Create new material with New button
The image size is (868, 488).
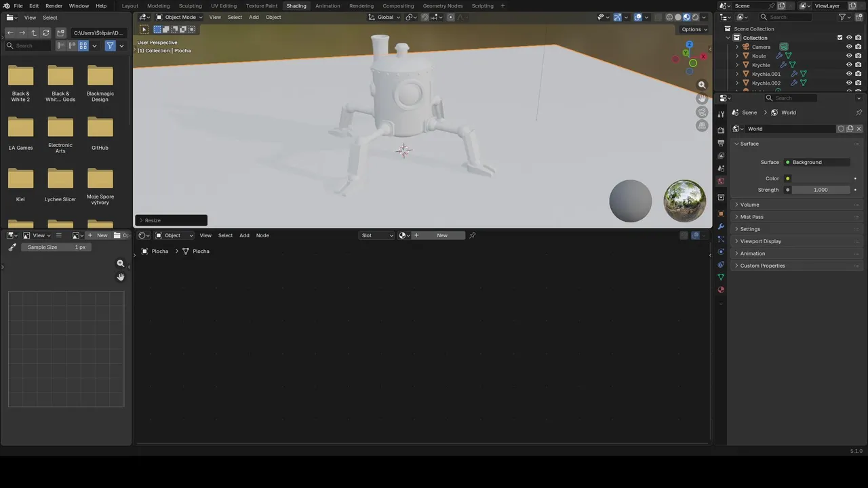(438, 235)
